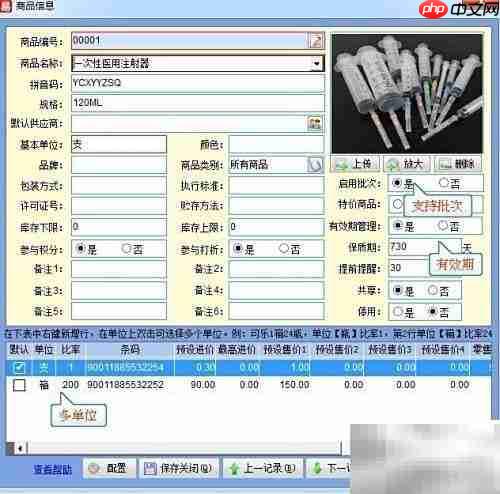
Task: Click the 放大 enlarge image button
Action: tap(407, 164)
